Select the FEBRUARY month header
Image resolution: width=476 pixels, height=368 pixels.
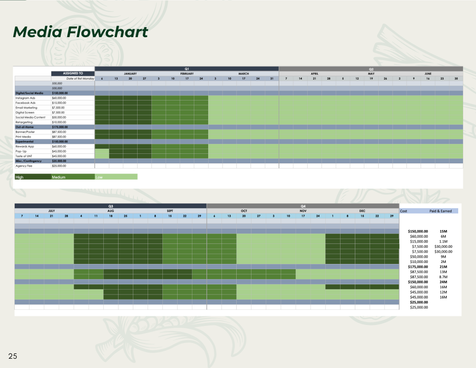[187, 74]
